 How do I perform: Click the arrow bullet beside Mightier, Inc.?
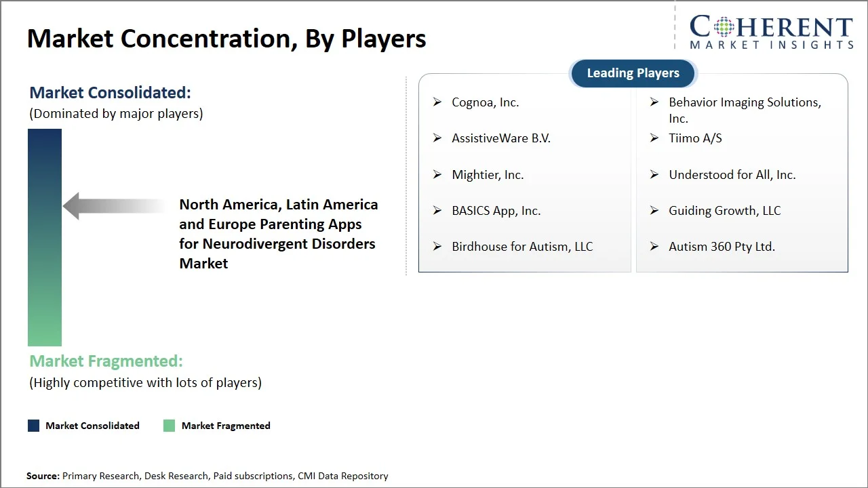pyautogui.click(x=437, y=175)
